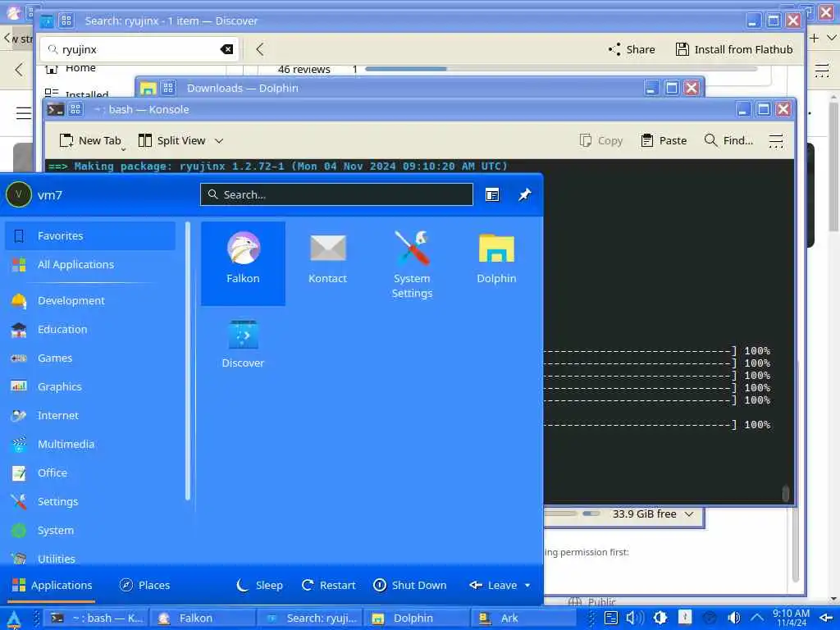
Task: Launch Falkon from the favorites grid
Action: coord(243,263)
